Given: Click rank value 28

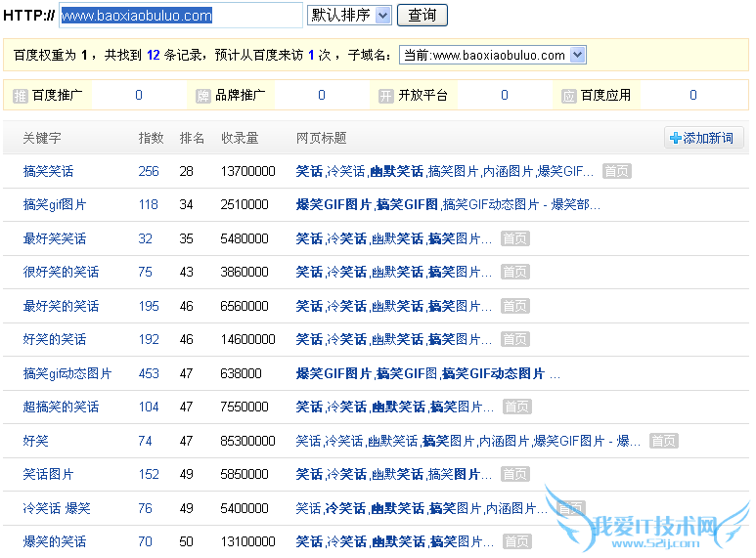Looking at the screenshot, I should pos(186,172).
